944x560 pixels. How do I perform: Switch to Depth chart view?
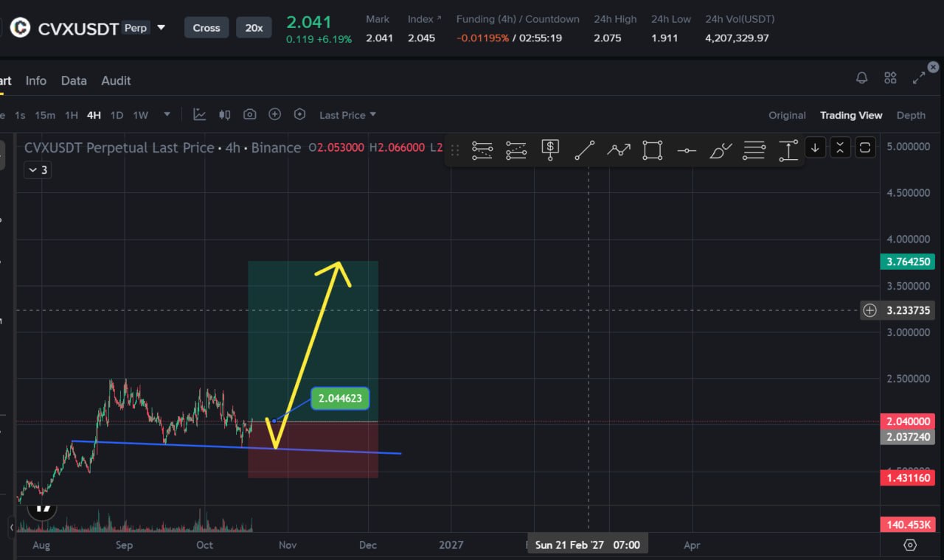pyautogui.click(x=911, y=115)
